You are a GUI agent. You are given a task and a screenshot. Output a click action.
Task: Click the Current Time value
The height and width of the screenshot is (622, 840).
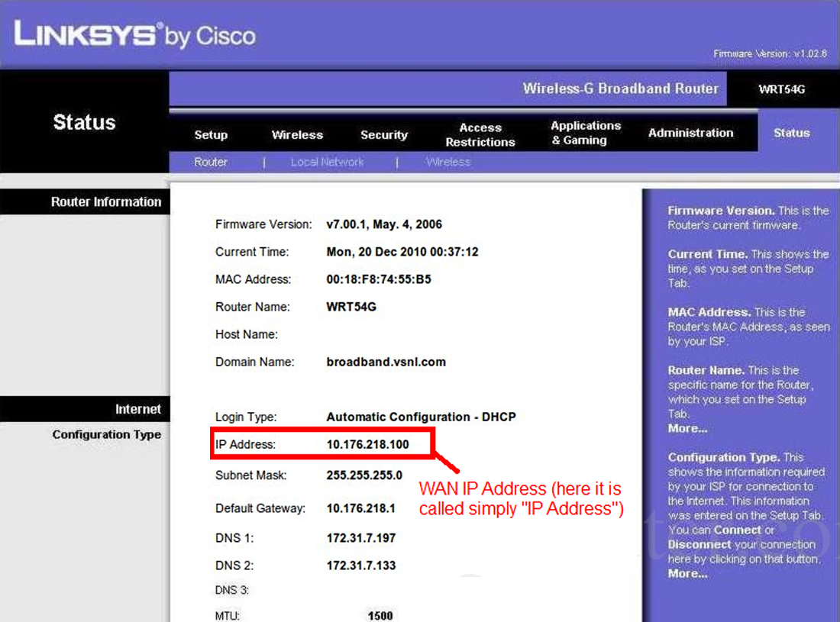[402, 252]
